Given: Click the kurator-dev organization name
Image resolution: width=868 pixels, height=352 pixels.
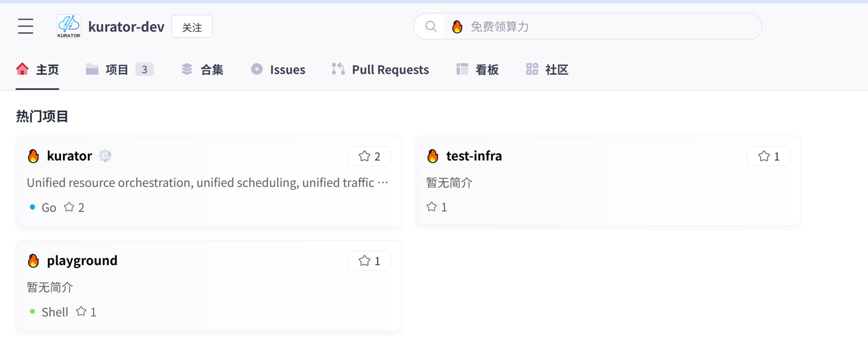Looking at the screenshot, I should pyautogui.click(x=126, y=27).
